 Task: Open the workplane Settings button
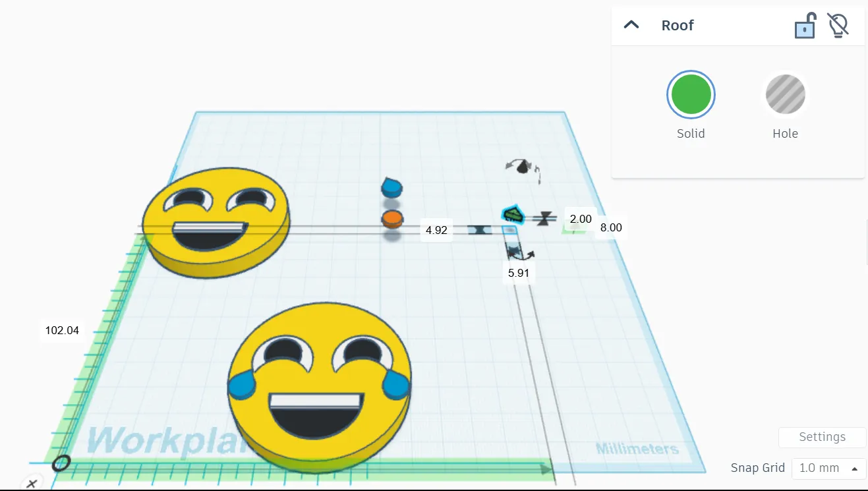(x=822, y=437)
